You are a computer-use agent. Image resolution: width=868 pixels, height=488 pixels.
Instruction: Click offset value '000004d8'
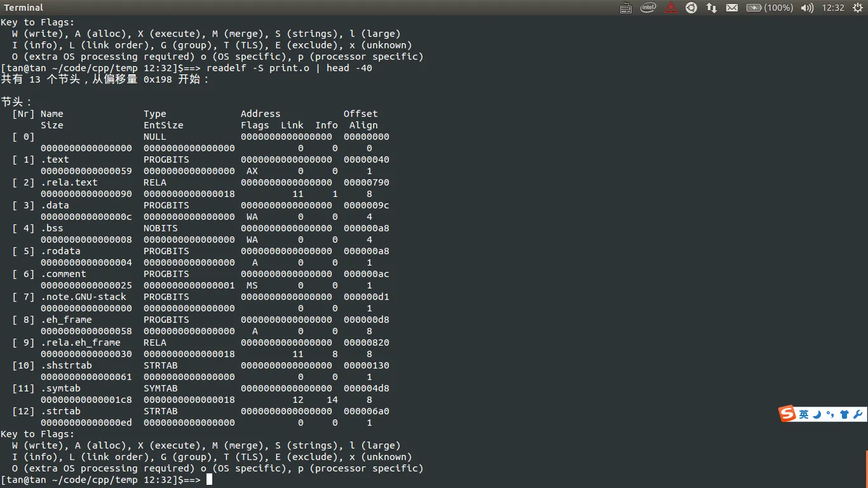click(367, 388)
